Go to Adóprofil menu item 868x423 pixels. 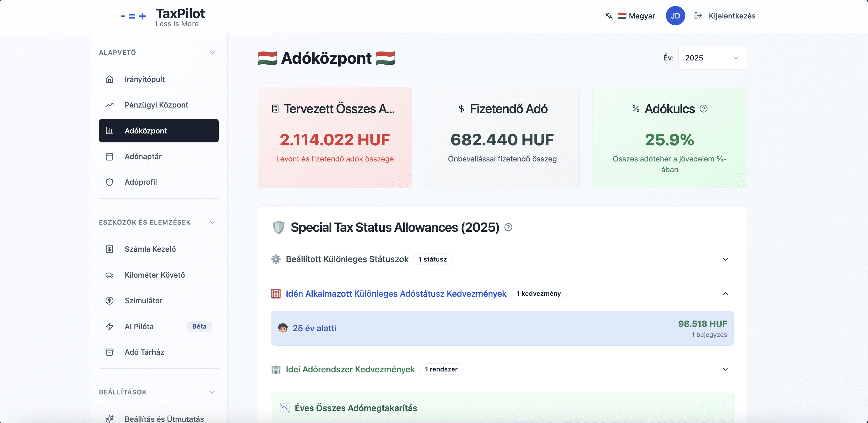click(x=140, y=182)
